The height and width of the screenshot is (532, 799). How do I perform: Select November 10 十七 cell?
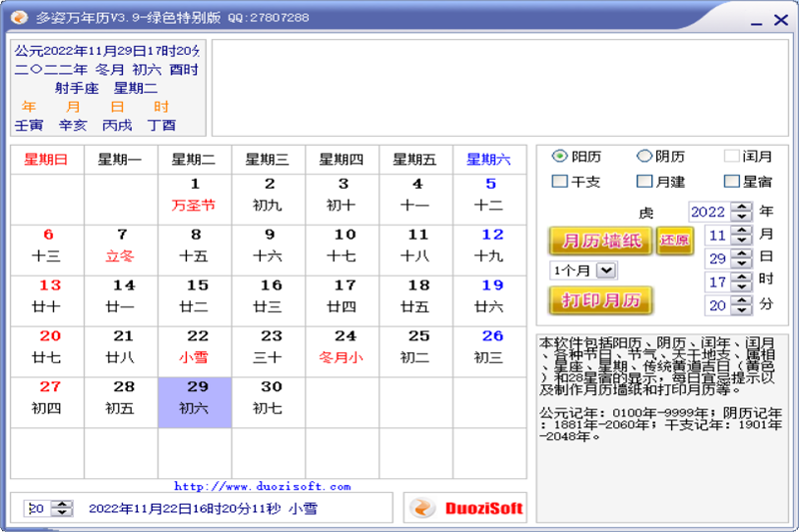pyautogui.click(x=342, y=250)
